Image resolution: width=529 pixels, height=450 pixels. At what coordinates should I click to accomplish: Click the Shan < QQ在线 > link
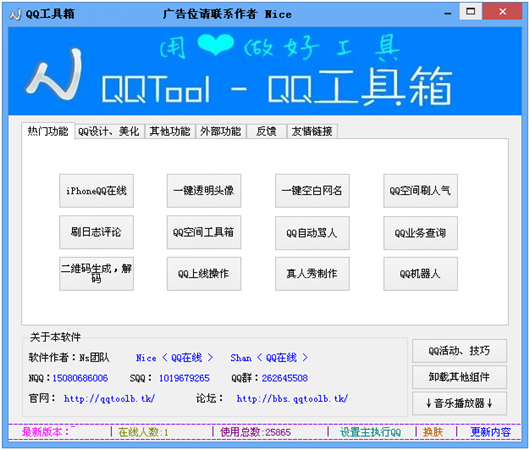(x=269, y=358)
